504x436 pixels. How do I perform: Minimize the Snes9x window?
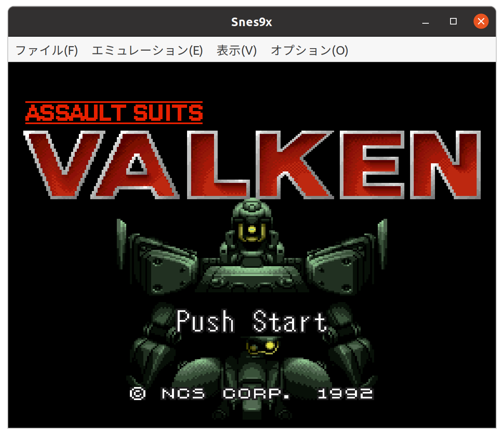[x=426, y=22]
